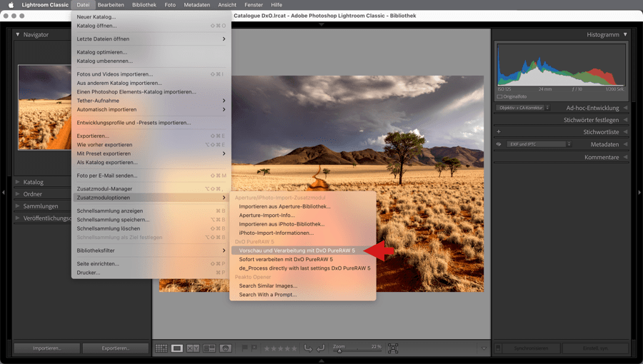Click the Einstell. syn. button

[x=595, y=348]
